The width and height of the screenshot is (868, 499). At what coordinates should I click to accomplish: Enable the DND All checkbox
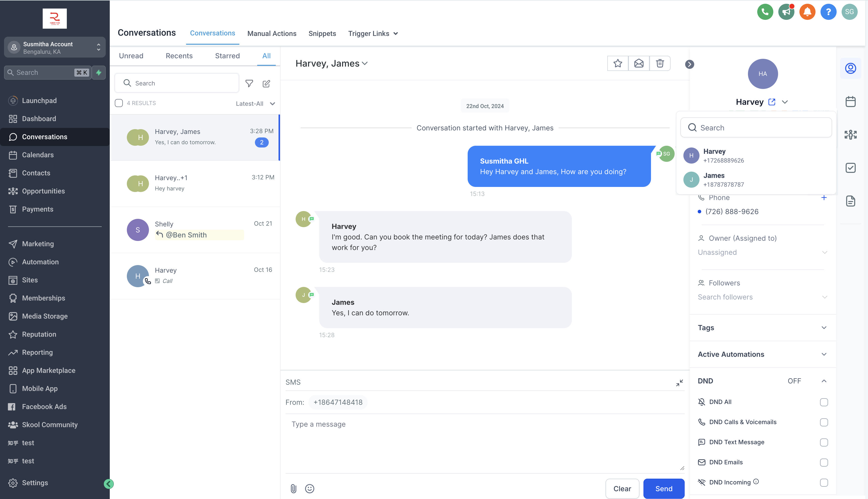[x=824, y=402]
